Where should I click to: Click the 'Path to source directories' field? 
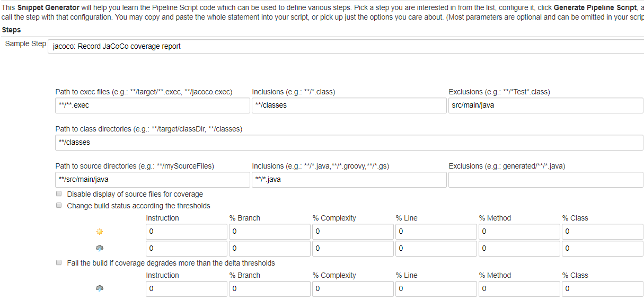[152, 179]
